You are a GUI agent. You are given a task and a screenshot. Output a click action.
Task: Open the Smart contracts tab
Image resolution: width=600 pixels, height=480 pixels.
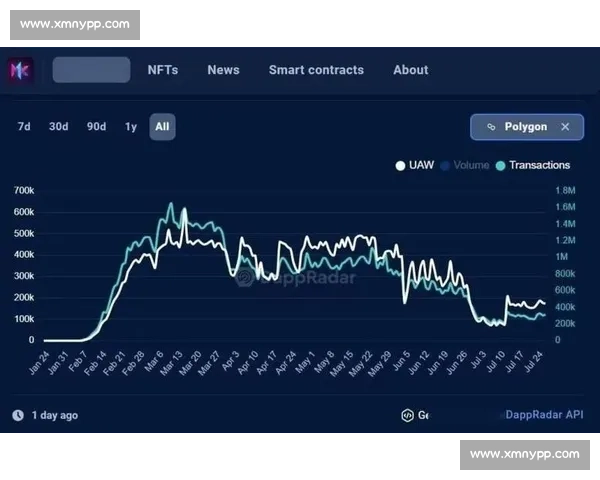pos(316,70)
